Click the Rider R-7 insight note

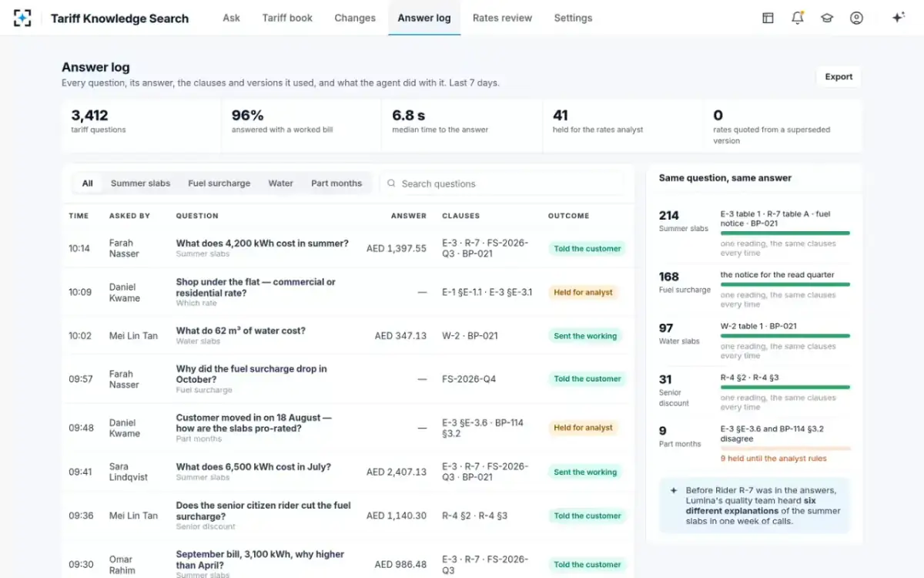click(755, 505)
